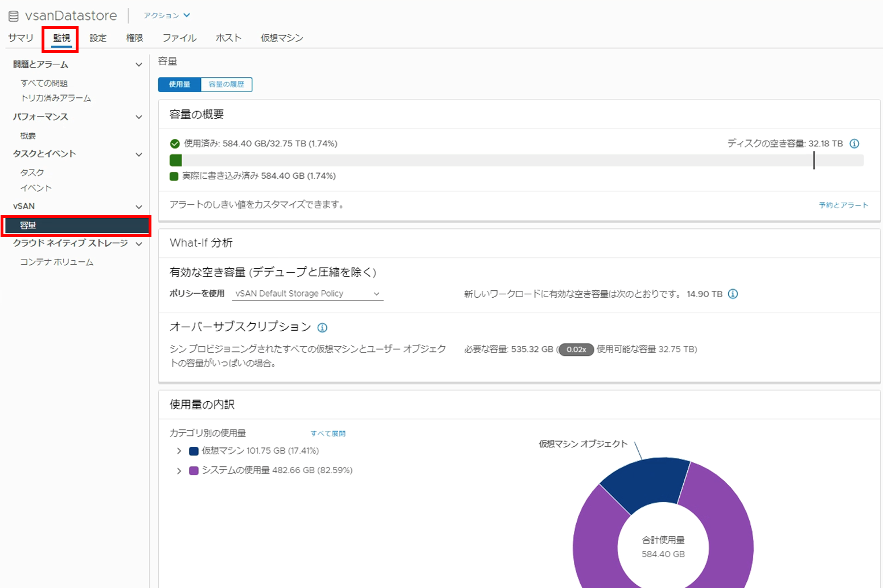Screen dimensions: 883x588
Task: Click the blue donut chart segment
Action: pyautogui.click(x=646, y=483)
